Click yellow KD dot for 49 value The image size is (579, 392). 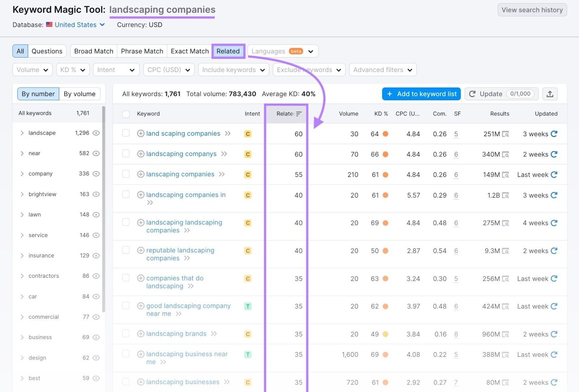[x=385, y=334]
